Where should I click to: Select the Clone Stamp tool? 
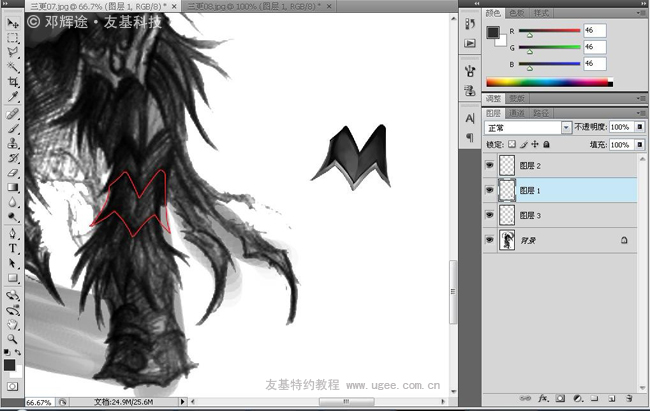[12, 143]
